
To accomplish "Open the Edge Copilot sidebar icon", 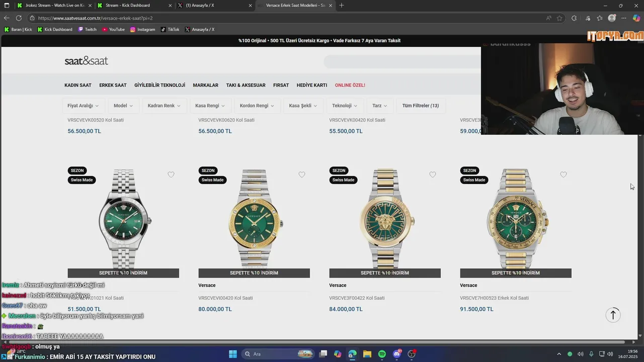I will [x=636, y=18].
